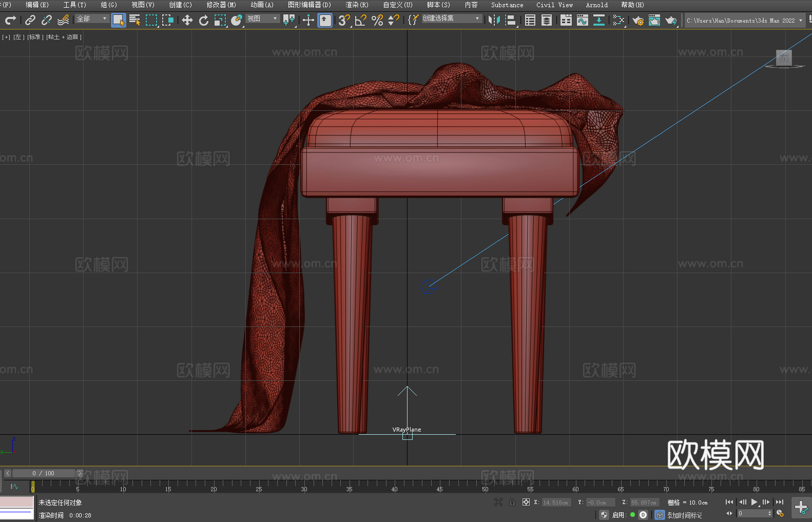Click the time slider 0 / 100 handle

click(44, 473)
